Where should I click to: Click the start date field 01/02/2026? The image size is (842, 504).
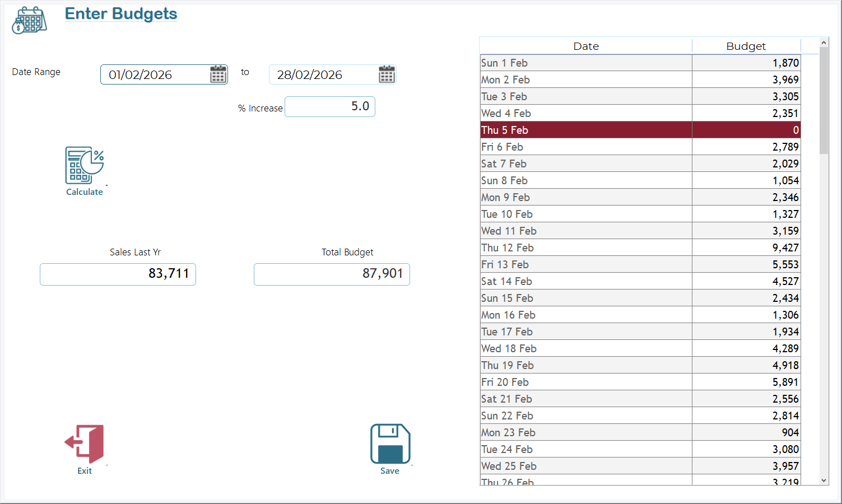click(x=154, y=75)
